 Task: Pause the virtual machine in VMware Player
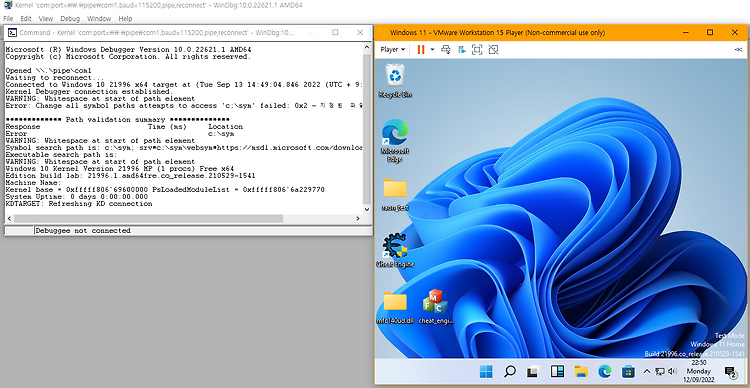coord(421,49)
